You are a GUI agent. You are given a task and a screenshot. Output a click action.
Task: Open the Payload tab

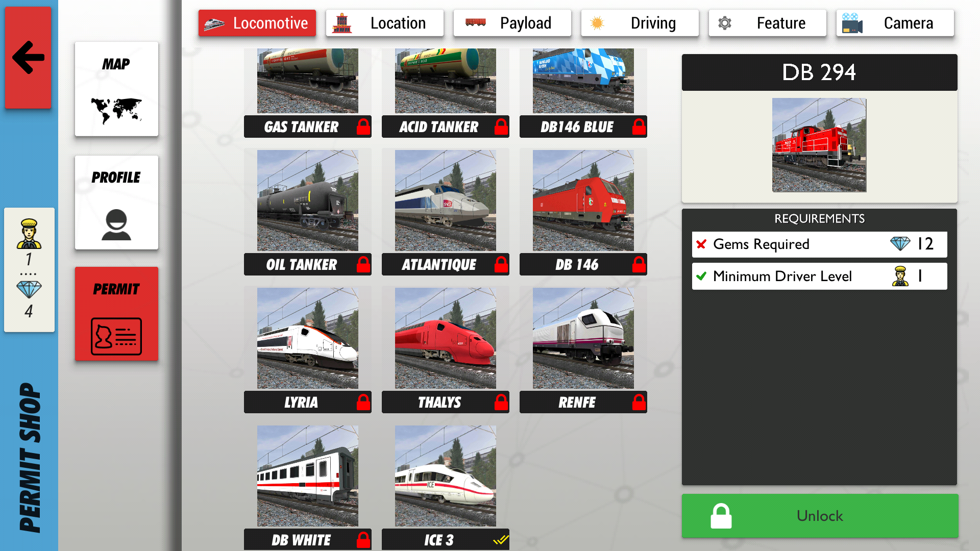(512, 23)
